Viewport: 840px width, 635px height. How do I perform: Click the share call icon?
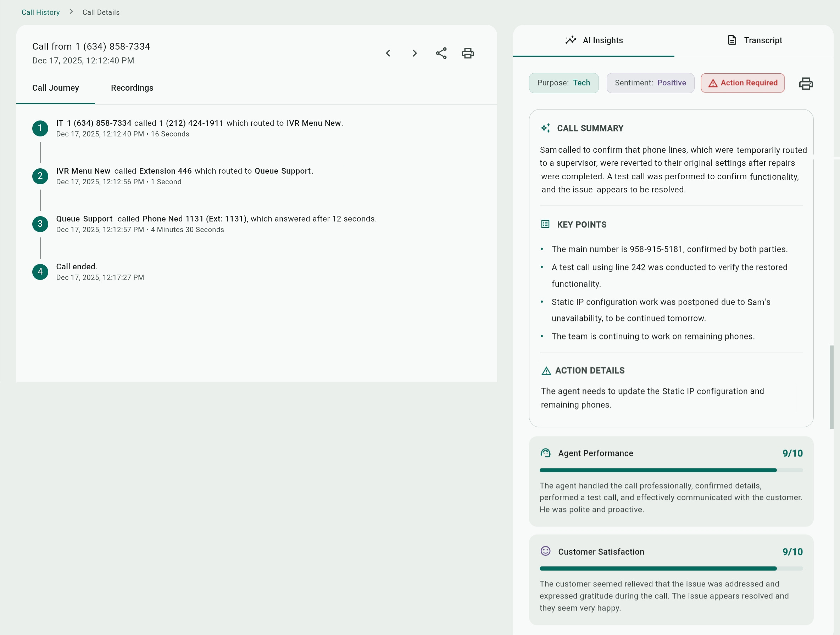pos(441,53)
